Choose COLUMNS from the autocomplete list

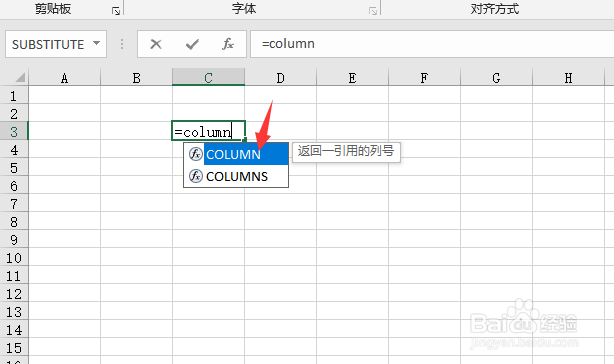tap(236, 176)
